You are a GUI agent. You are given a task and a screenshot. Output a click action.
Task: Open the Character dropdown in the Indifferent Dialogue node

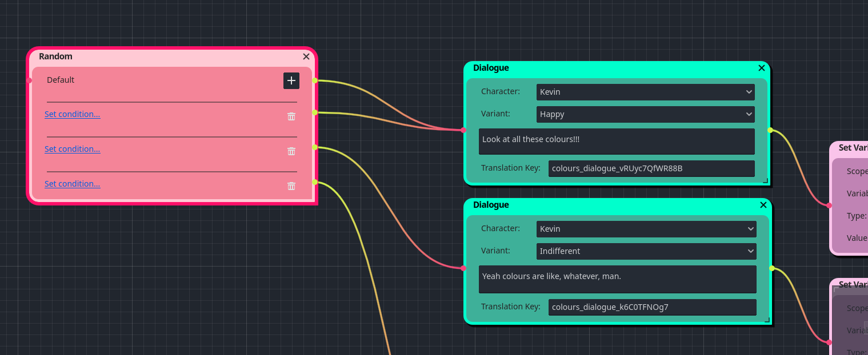click(x=646, y=229)
